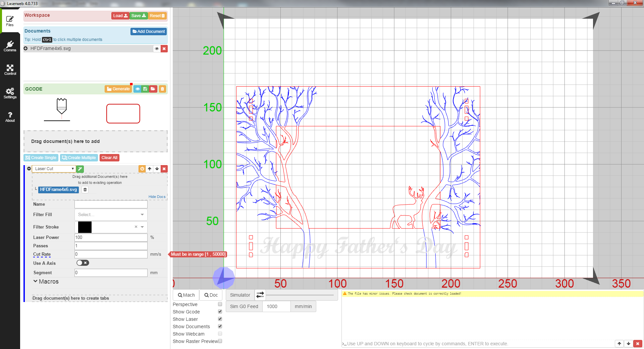This screenshot has height=349, width=644.
Task: Open the Comms tab in sidebar
Action: tap(10, 46)
